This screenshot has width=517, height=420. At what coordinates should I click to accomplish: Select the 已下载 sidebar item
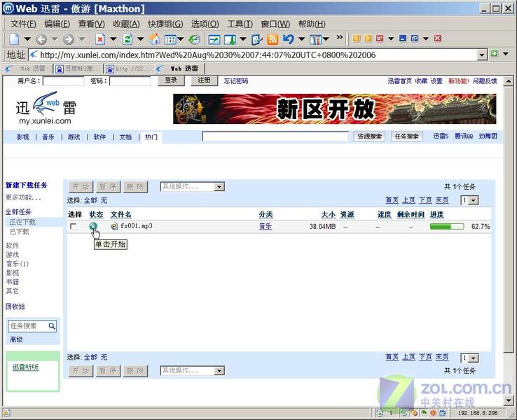click(x=19, y=232)
